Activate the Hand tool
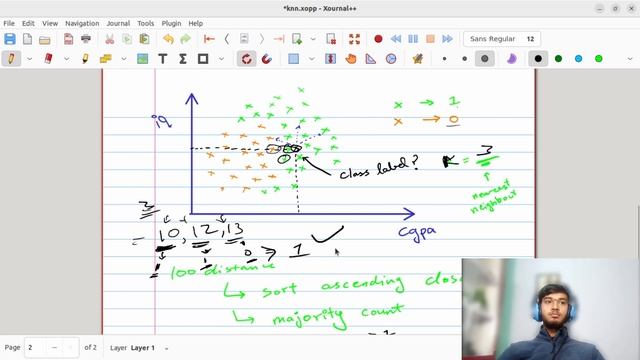The height and width of the screenshot is (360, 640). click(351, 59)
